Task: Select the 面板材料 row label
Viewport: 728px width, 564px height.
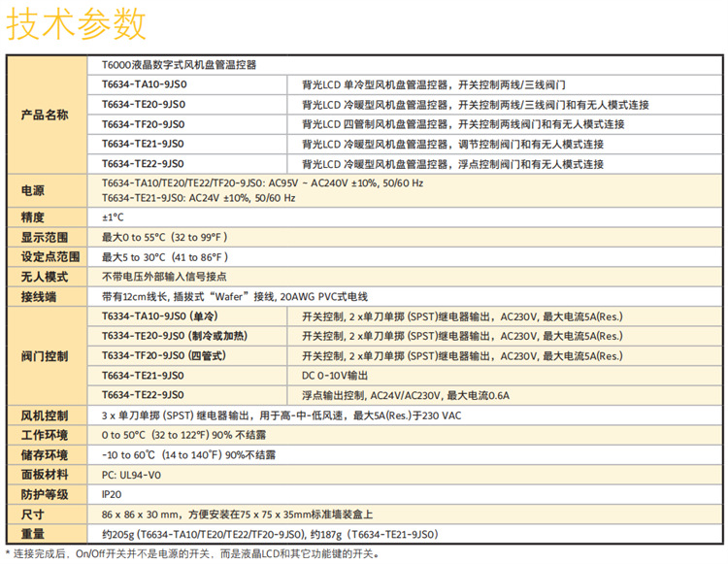Action: pos(45,475)
